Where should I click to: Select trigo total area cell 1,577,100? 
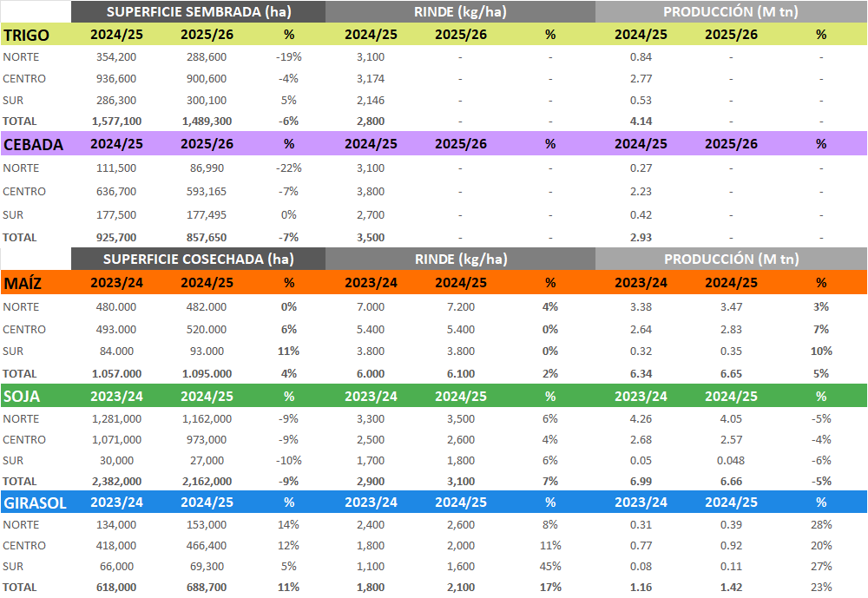pyautogui.click(x=116, y=122)
